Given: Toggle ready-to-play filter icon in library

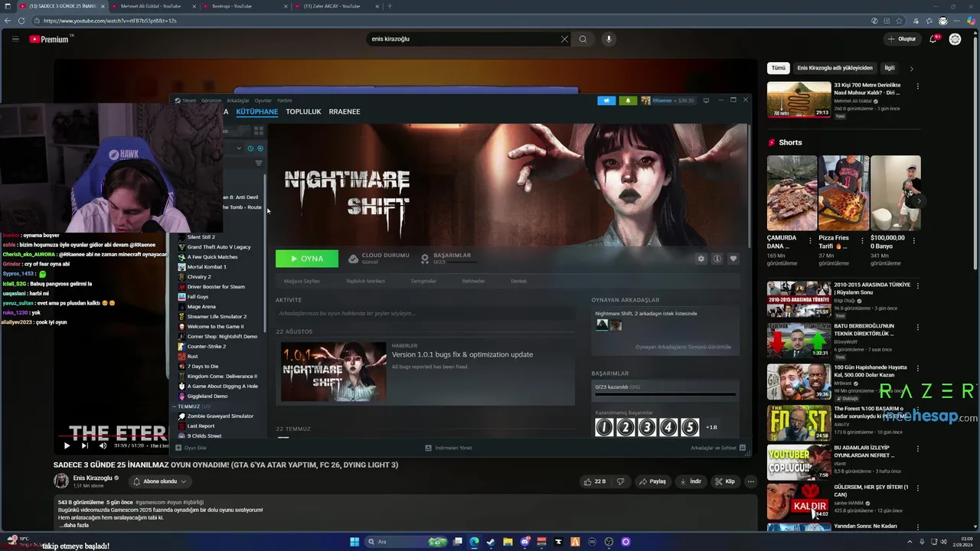Looking at the screenshot, I should coord(260,148).
